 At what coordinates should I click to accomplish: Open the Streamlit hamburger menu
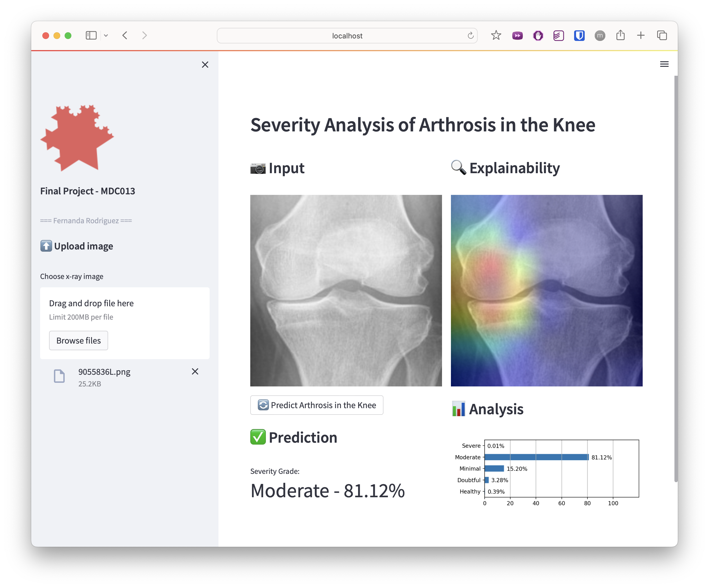tap(664, 64)
